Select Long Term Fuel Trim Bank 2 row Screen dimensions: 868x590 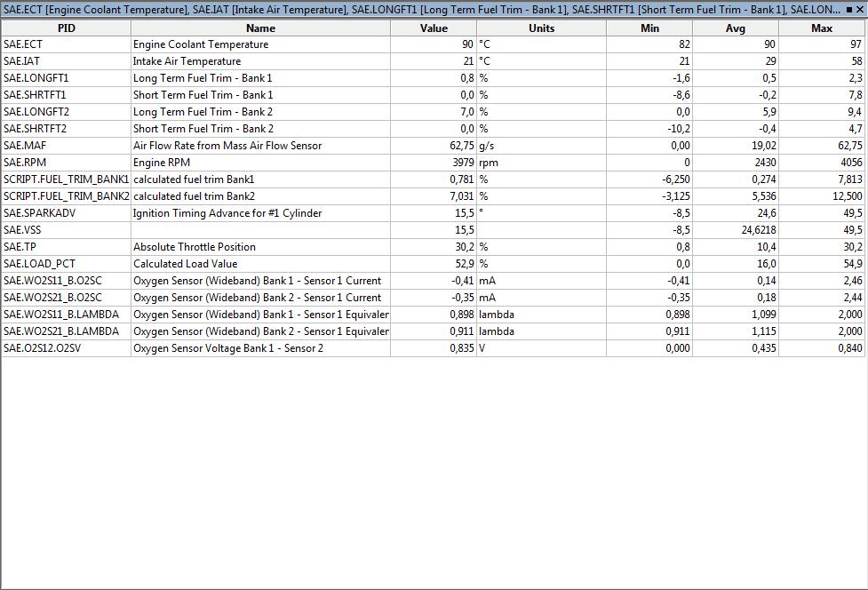tap(433, 112)
